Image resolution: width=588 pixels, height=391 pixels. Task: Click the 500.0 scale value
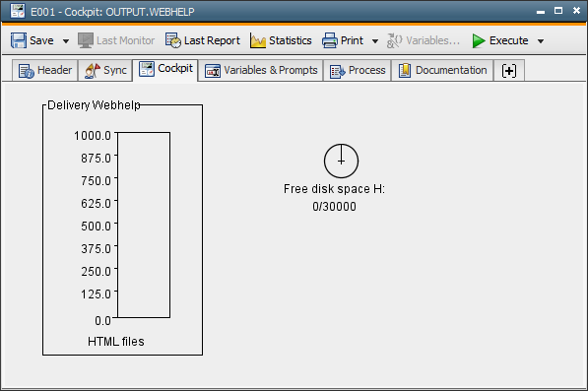click(x=96, y=227)
